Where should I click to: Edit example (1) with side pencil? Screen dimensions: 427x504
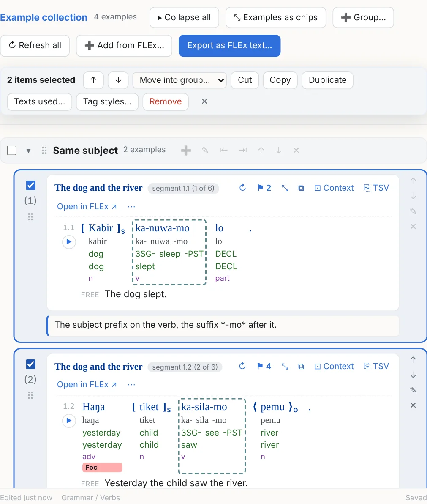click(413, 211)
